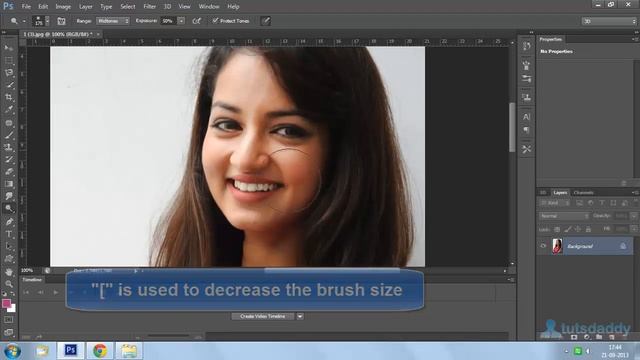Open the Exposure slider dropdown arrow
640x360 pixels.
pyautogui.click(x=181, y=21)
